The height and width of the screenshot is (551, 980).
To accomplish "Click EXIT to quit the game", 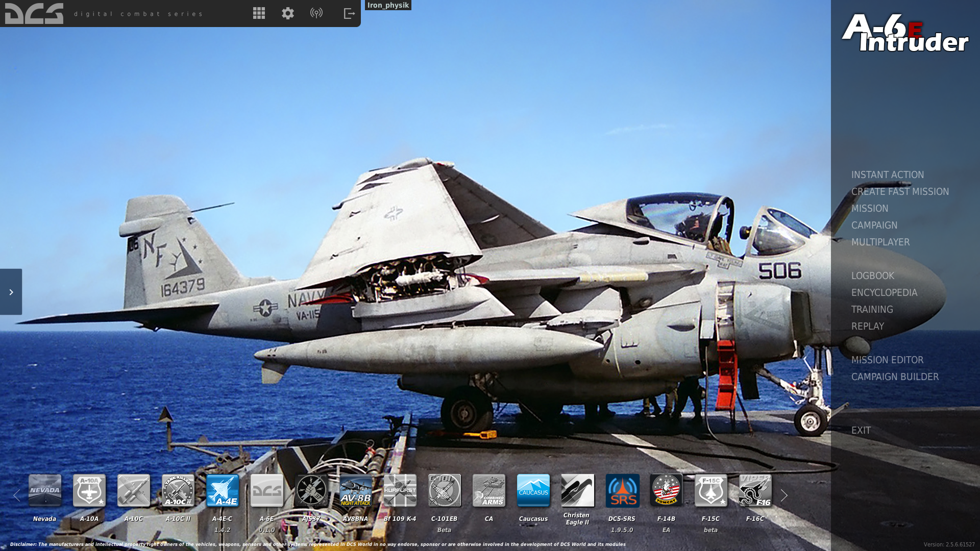I will click(861, 430).
